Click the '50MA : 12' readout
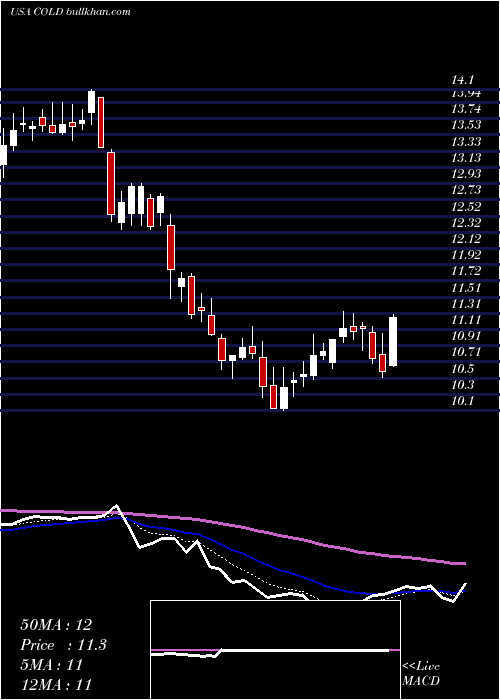 (56, 625)
